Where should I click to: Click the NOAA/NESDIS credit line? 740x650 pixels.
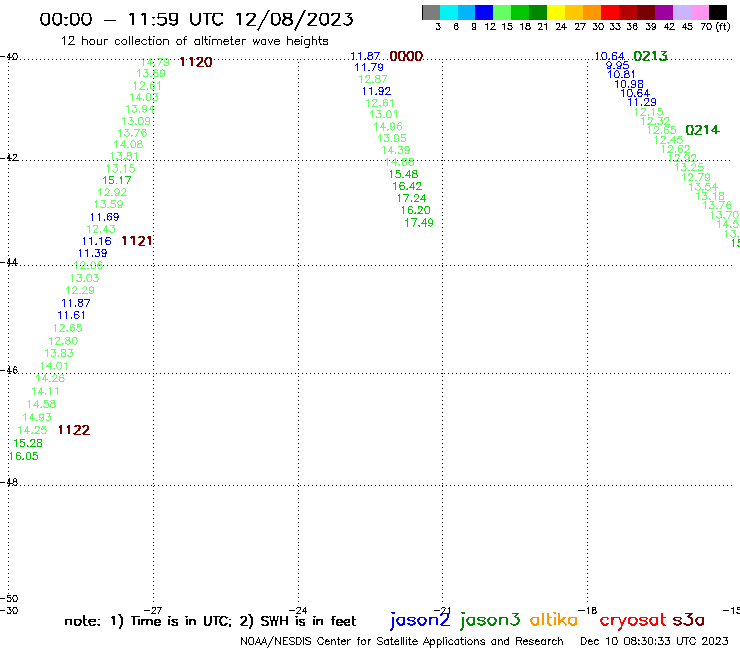pos(402,642)
